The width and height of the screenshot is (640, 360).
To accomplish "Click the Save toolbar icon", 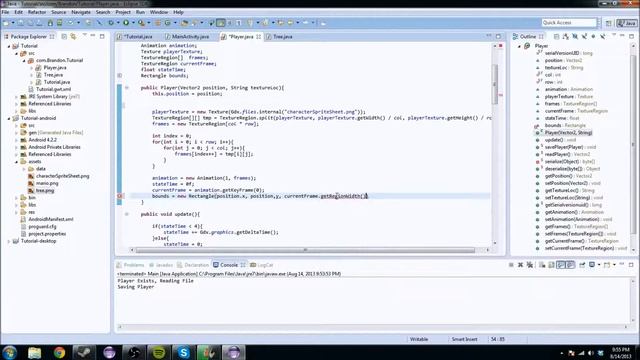I will pos(20,23).
